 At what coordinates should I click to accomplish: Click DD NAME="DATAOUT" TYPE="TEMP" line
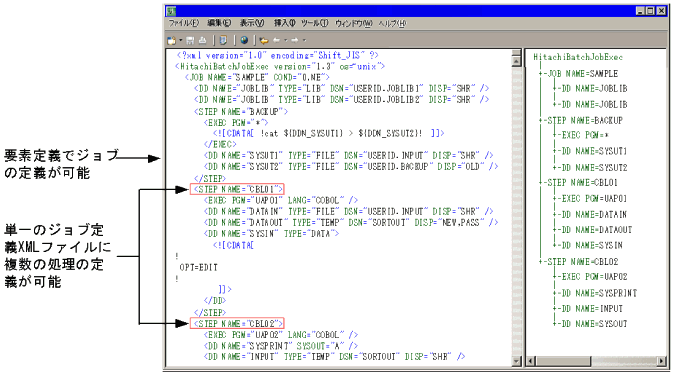[351, 222]
